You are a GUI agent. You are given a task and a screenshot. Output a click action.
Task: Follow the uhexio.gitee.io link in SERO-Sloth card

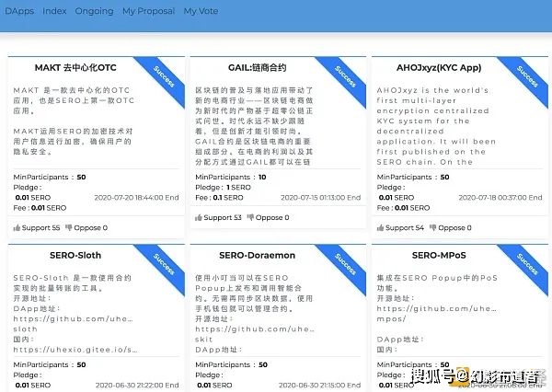point(75,350)
